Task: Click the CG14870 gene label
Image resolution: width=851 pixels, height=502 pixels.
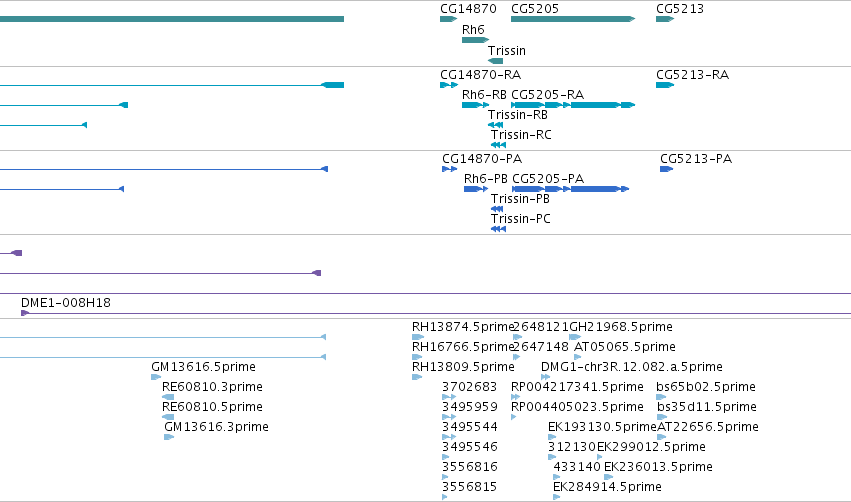Action: coord(468,9)
